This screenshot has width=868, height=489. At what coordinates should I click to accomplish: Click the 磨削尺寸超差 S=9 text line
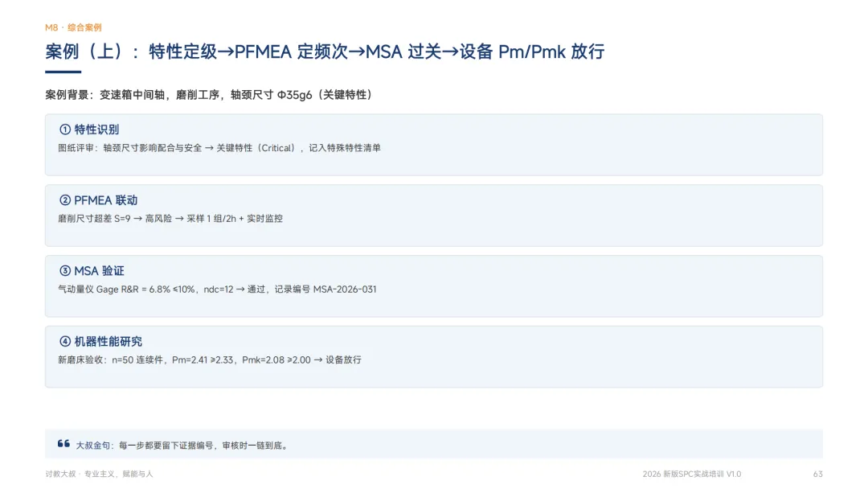click(170, 218)
